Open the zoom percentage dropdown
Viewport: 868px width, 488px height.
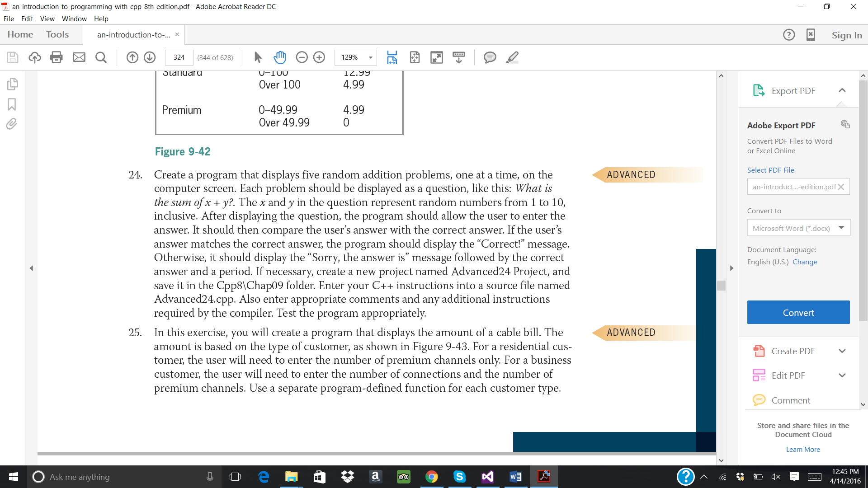[x=370, y=57]
